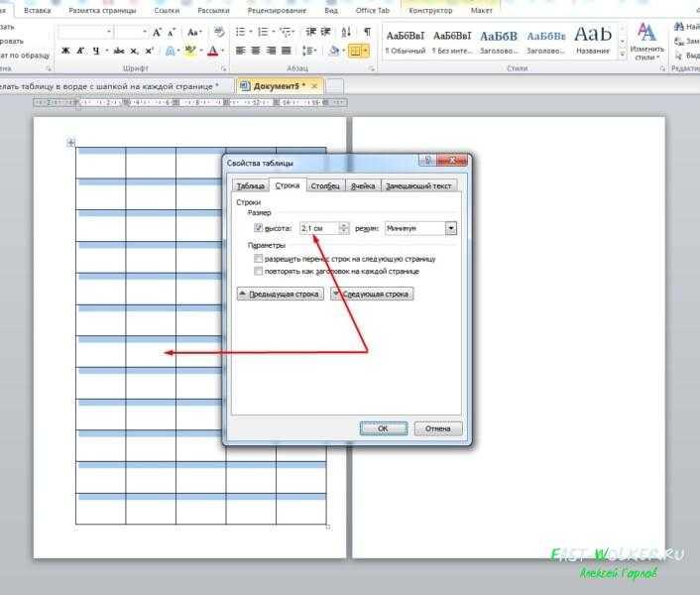Click the Sort icon in paragraph group
Image resolution: width=700 pixels, height=595 pixels.
[346, 32]
